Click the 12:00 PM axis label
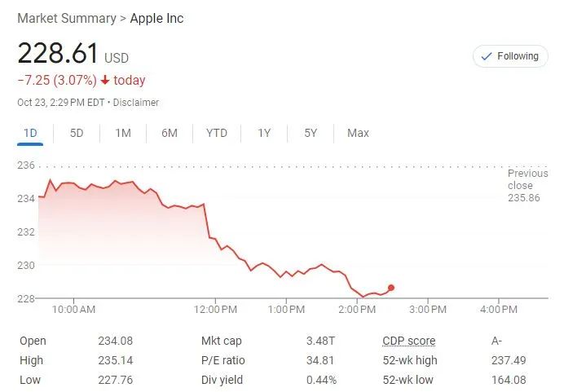 click(218, 310)
